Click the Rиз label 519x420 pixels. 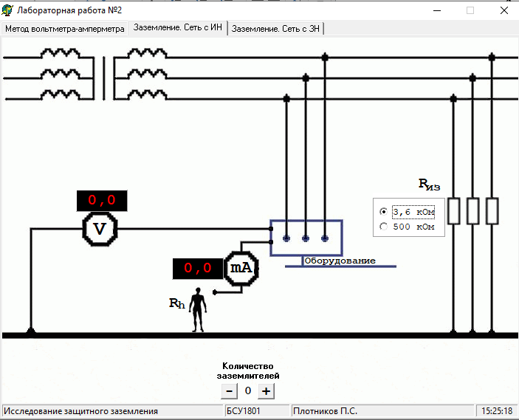(x=429, y=185)
